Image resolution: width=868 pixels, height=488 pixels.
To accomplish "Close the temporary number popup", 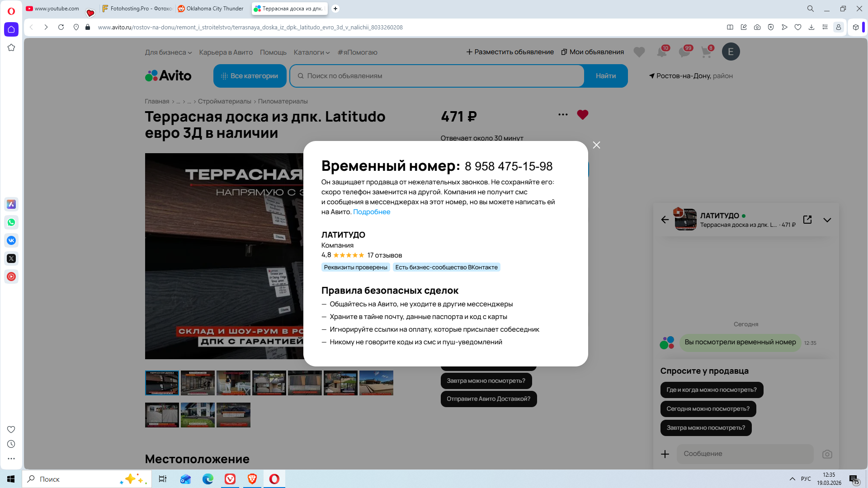I will tap(596, 145).
